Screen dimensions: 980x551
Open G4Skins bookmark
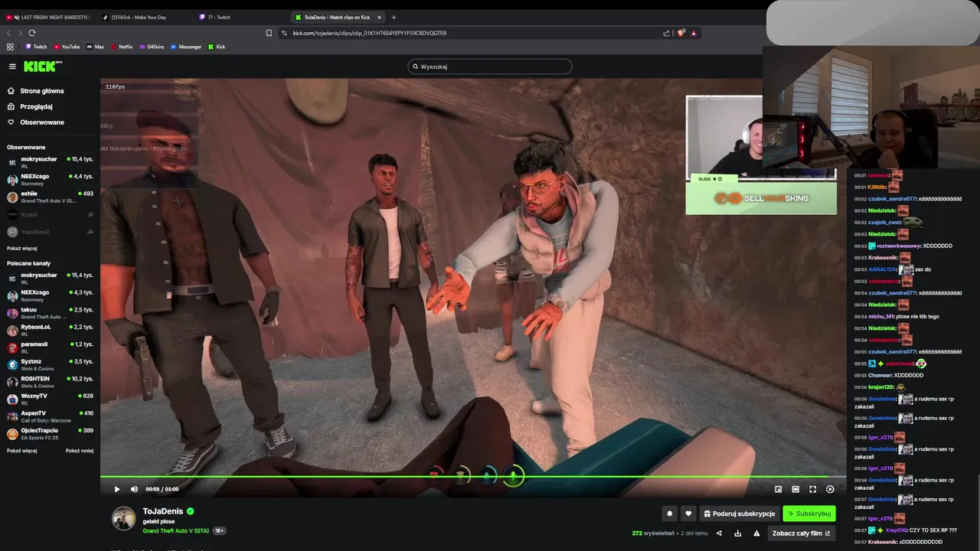tap(152, 47)
